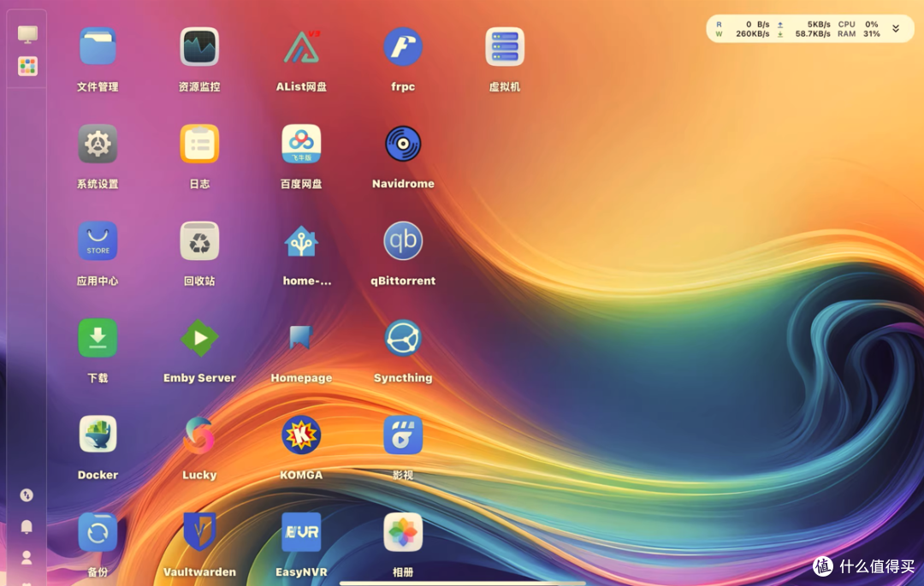Click the transfer status icon in sidebar
Image resolution: width=924 pixels, height=586 pixels.
27,495
